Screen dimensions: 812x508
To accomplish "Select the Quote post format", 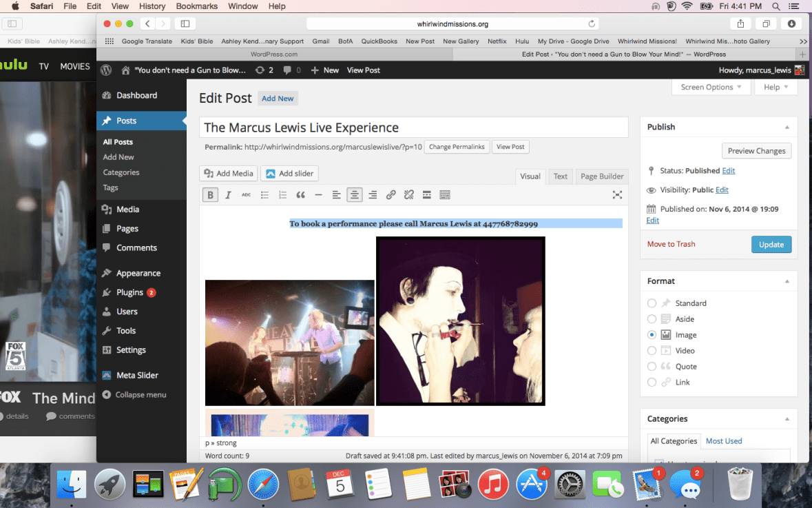I will 652,366.
